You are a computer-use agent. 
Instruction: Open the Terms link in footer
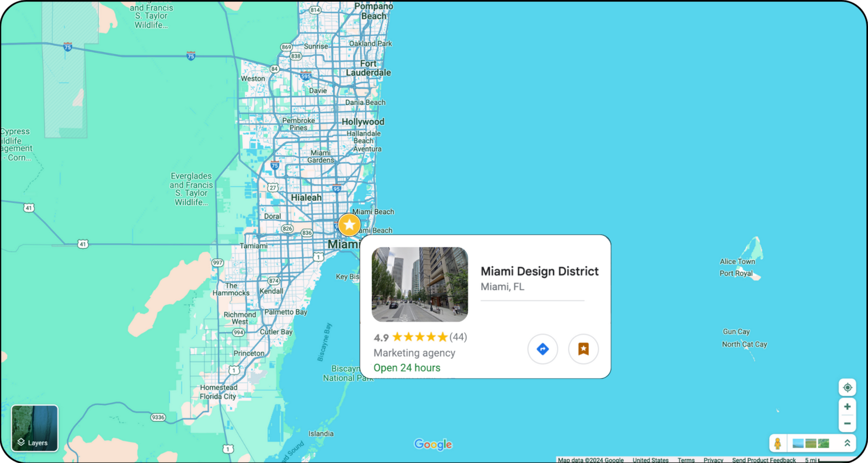pos(686,460)
